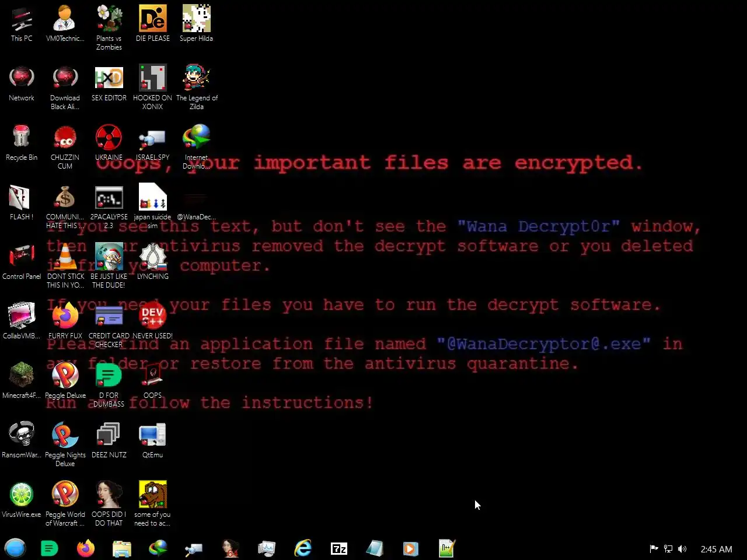Screen dimensions: 747x560
Task: Open the DEEZ NUTZ shortcut
Action: point(109,440)
